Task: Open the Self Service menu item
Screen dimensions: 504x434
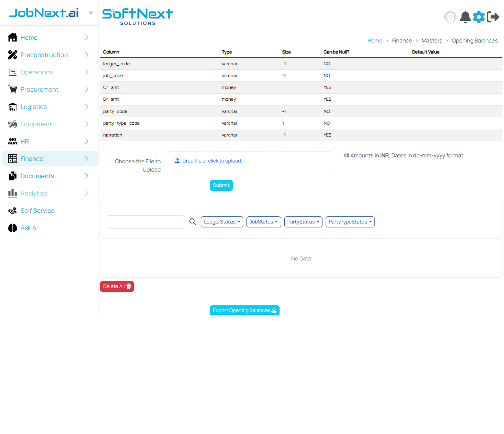Action: point(37,211)
